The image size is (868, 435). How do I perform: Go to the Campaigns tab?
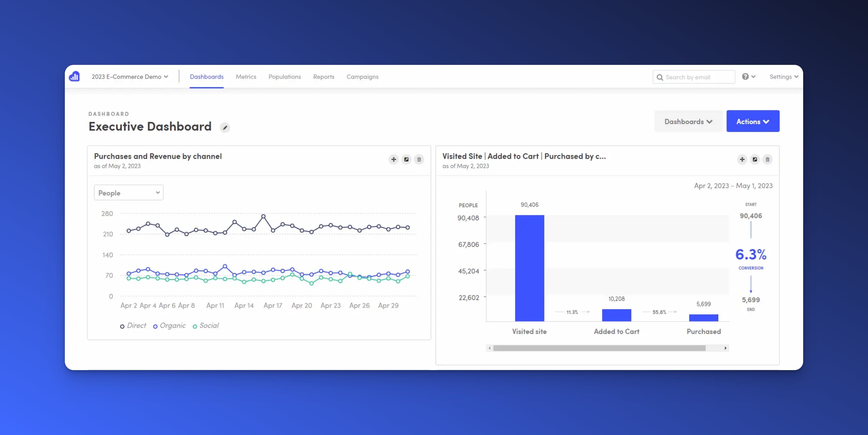362,77
